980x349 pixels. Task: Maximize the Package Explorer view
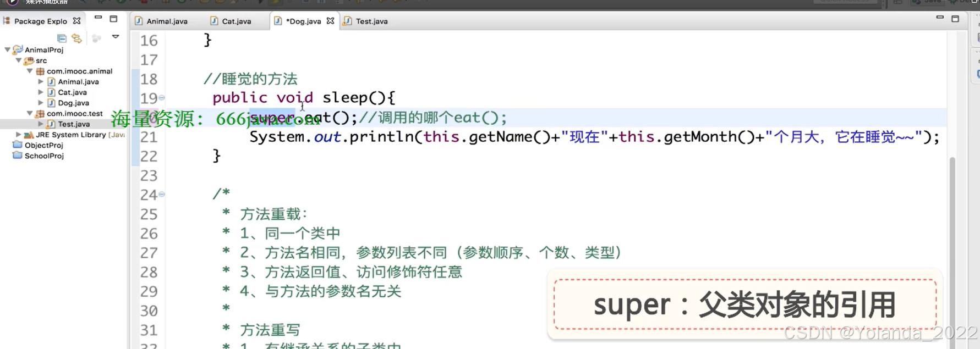pos(113,19)
